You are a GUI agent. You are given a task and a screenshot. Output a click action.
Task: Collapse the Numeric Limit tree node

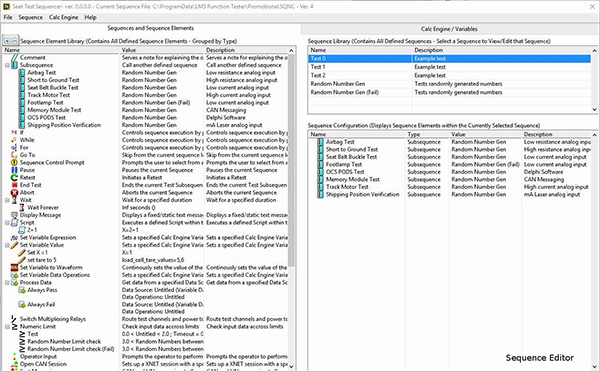(x=7, y=327)
